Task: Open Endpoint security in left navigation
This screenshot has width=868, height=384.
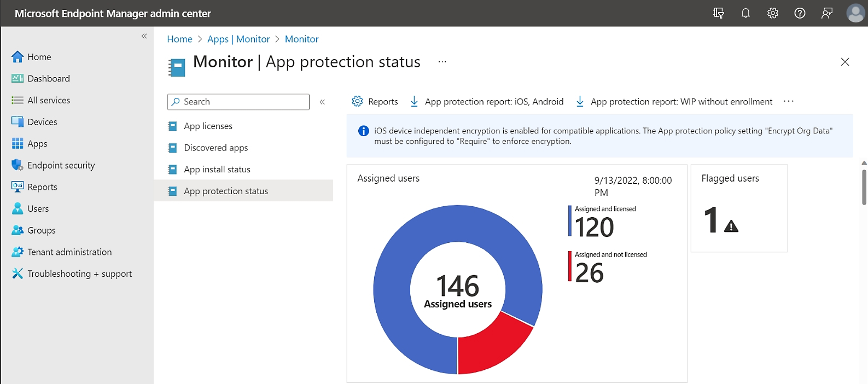Action: coord(61,165)
